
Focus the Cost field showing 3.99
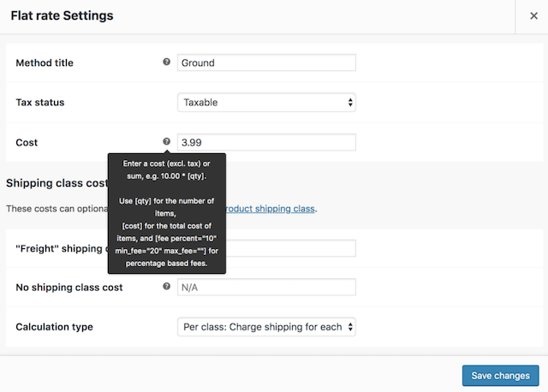click(266, 142)
